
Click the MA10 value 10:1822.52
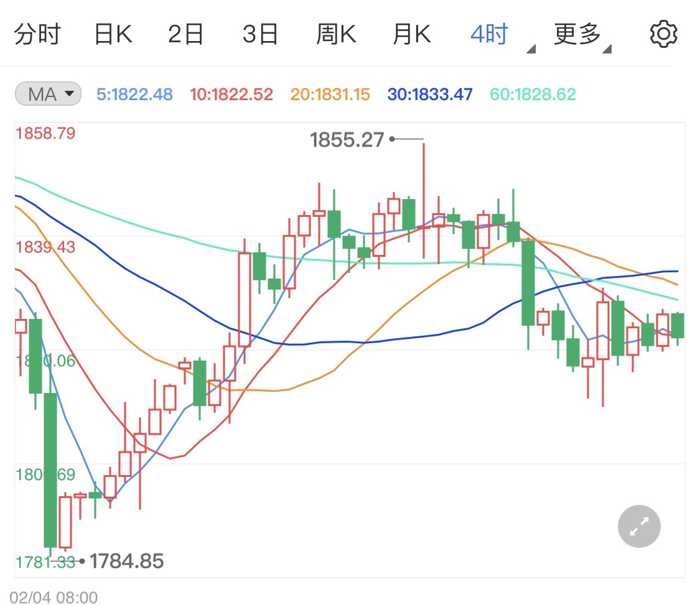(231, 94)
